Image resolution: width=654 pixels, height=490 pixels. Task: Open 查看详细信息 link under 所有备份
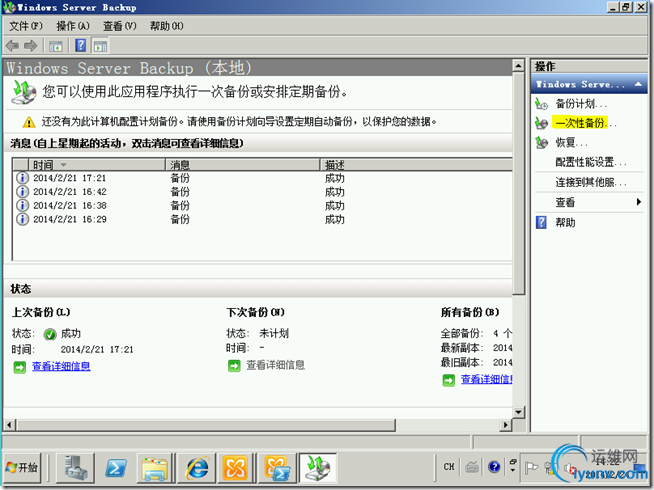click(486, 379)
